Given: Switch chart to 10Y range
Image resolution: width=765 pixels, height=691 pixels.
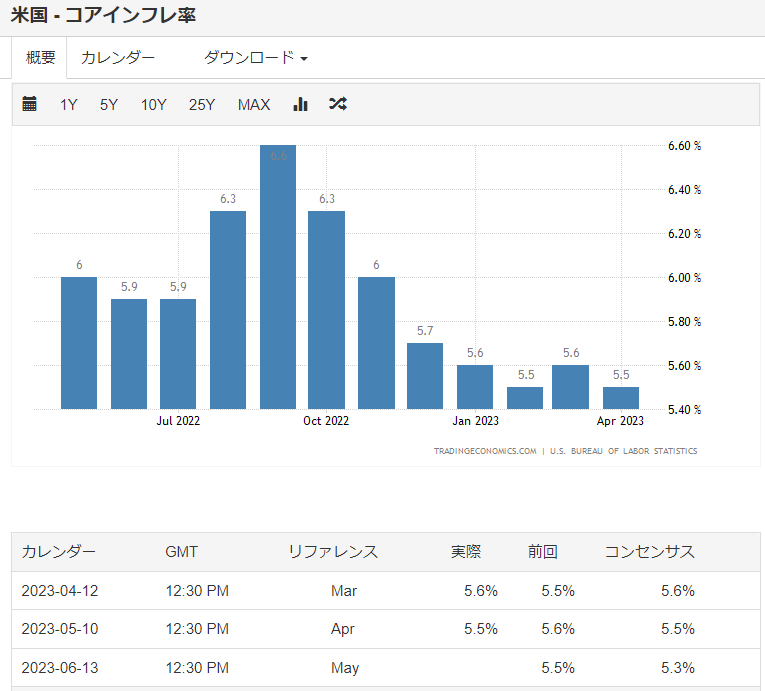Looking at the screenshot, I should tap(153, 104).
